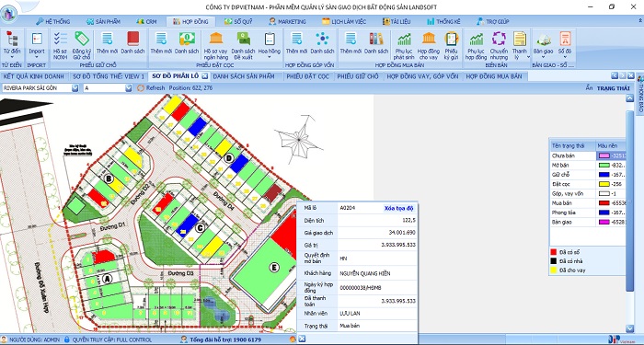644x345 pixels.
Task: Click the Refresh button
Action: pos(151,88)
